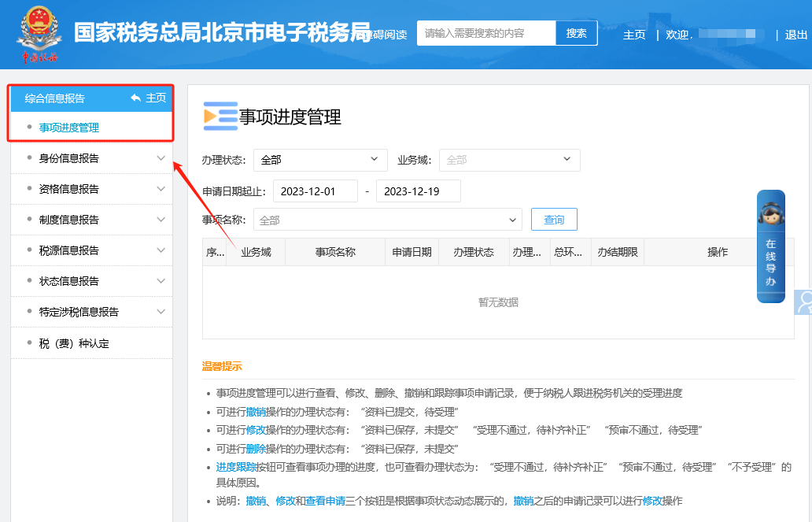Screen dimensions: 812x522
Task: Click the 搜索 button in header
Action: tap(576, 33)
